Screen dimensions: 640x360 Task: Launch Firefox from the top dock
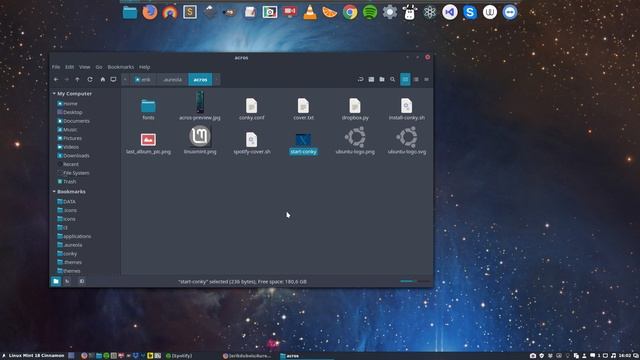point(150,12)
